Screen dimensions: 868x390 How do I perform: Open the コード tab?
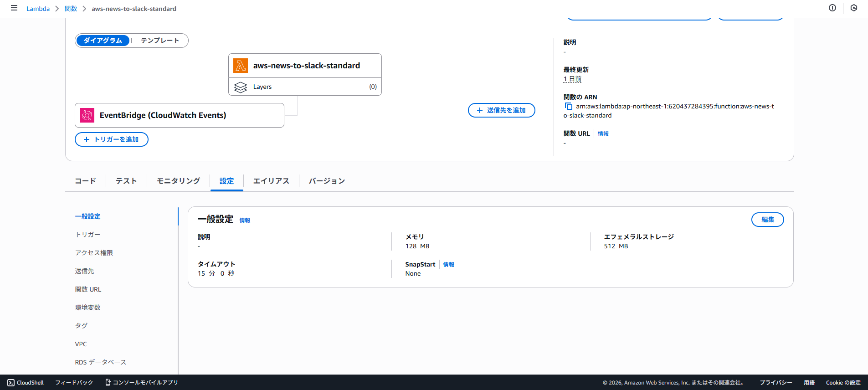click(x=85, y=181)
